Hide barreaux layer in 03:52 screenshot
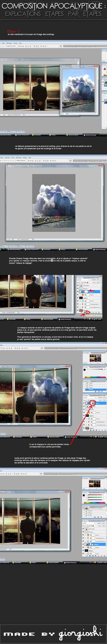 pyautogui.click(x=84, y=409)
